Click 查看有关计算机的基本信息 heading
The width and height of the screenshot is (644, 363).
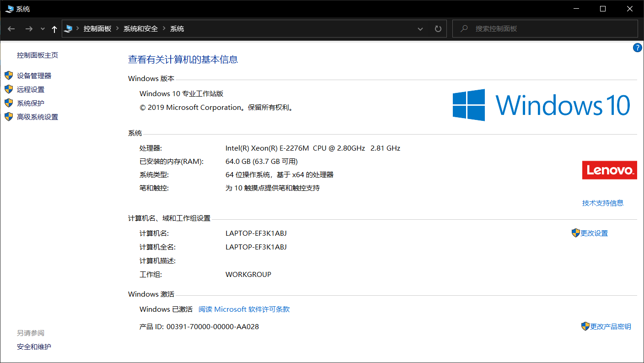pyautogui.click(x=183, y=60)
